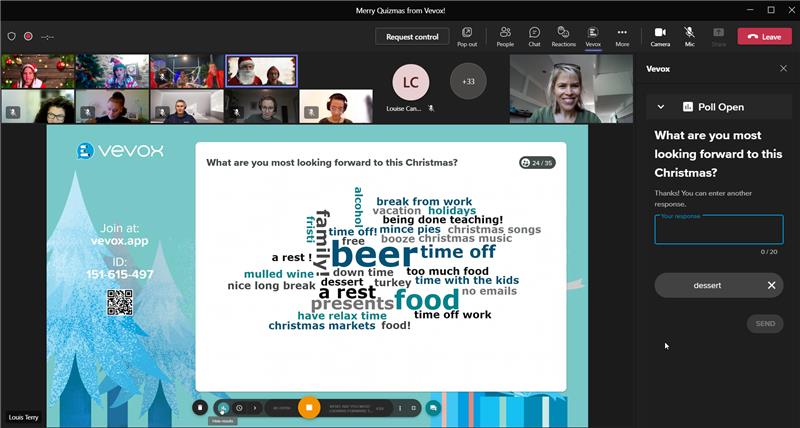This screenshot has height=428, width=800.
Task: Open the teal Q&A chat bubble button
Action: (x=432, y=408)
